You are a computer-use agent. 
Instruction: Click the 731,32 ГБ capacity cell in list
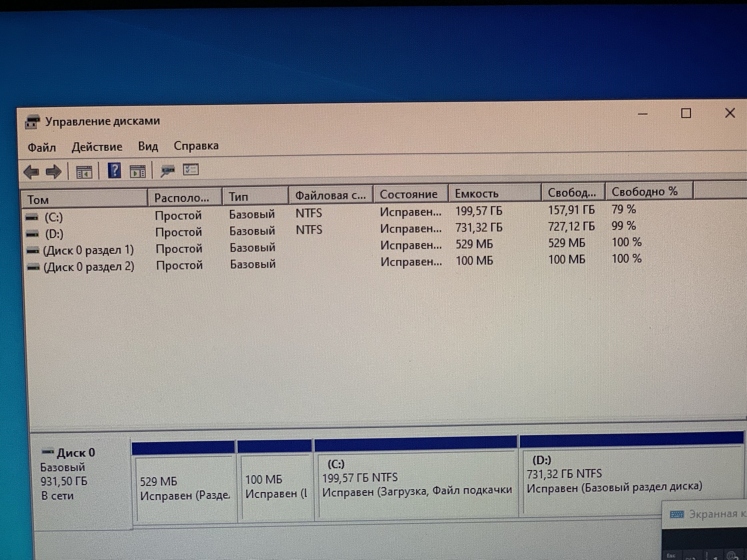pyautogui.click(x=479, y=227)
